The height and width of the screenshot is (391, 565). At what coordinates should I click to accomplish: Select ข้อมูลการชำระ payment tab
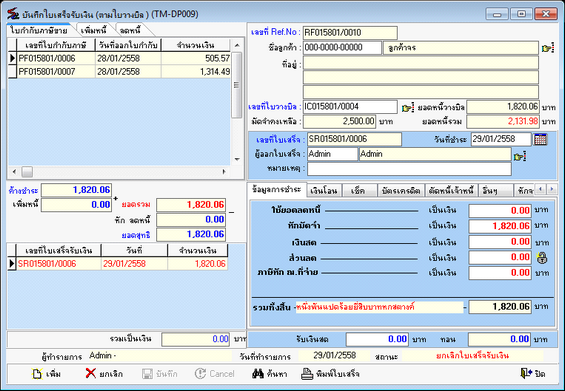tap(277, 190)
